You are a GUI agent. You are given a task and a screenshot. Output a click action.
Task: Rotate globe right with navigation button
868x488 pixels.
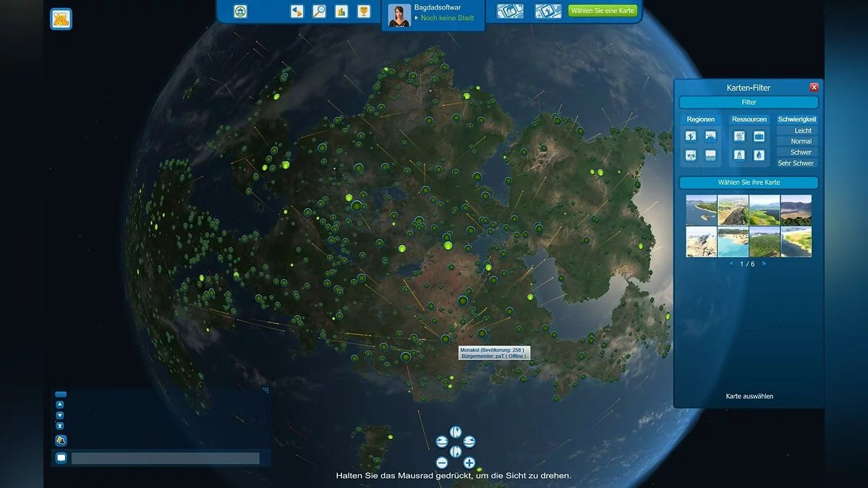tap(469, 441)
